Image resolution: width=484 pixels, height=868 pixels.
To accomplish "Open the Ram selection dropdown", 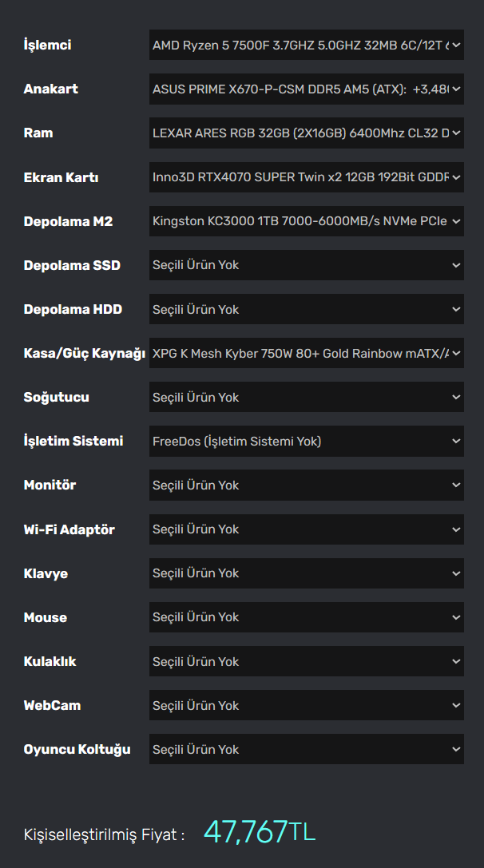I will (306, 133).
